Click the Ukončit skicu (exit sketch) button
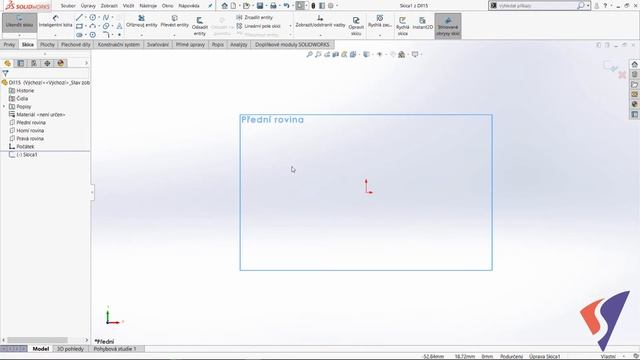 pyautogui.click(x=20, y=22)
